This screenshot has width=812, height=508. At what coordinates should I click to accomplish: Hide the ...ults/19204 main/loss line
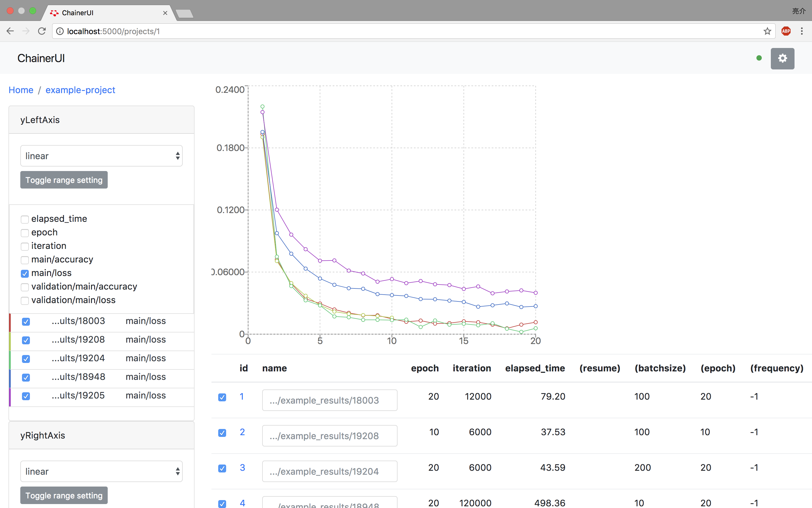[x=26, y=359]
